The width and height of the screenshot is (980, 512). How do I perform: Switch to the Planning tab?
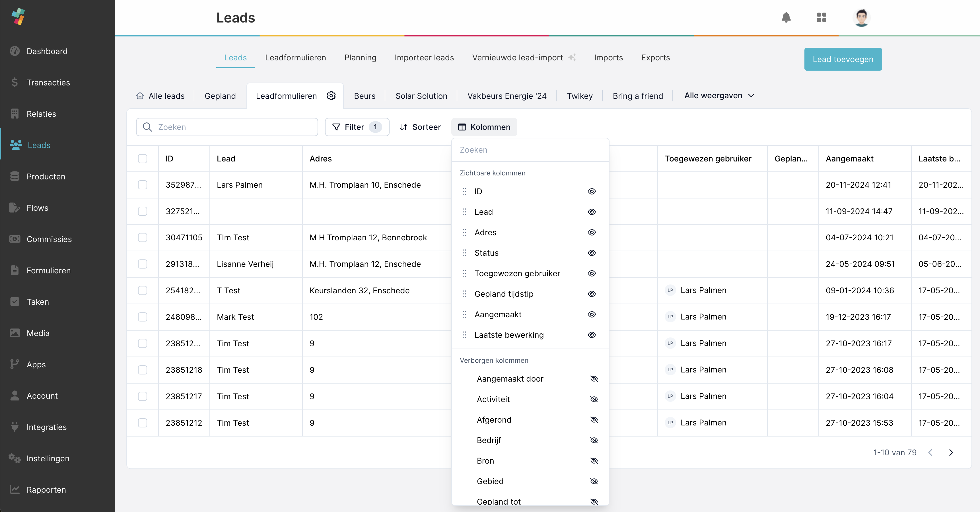point(360,58)
